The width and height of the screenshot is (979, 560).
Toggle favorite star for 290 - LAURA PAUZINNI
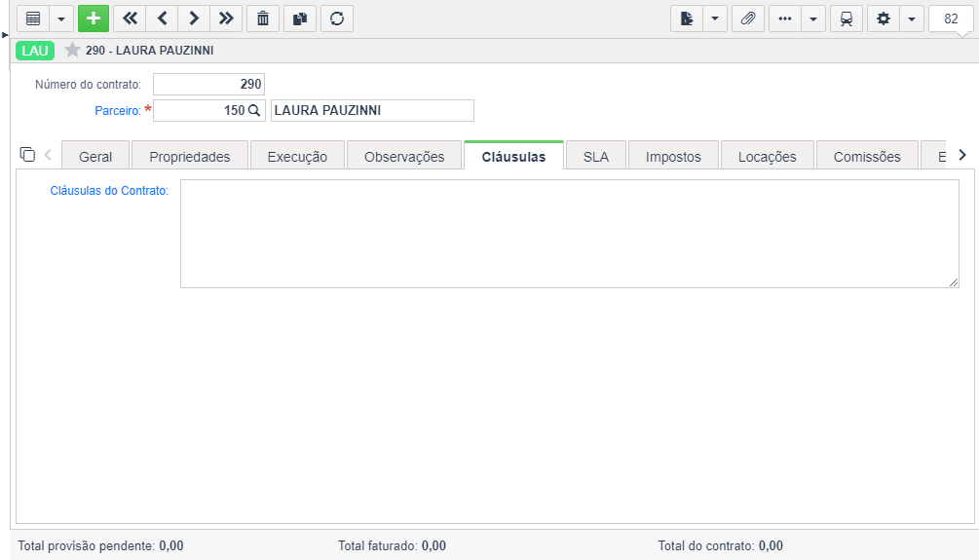72,50
